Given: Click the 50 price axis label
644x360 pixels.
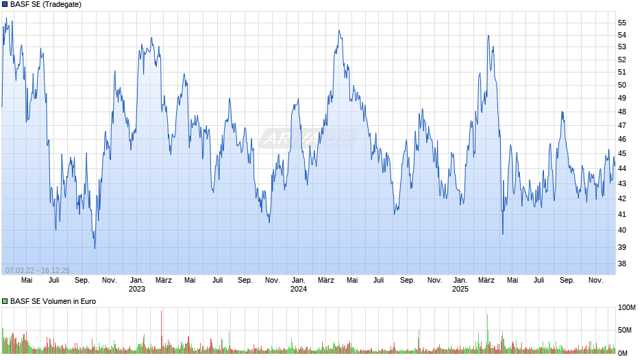Looking at the screenshot, I should click(622, 86).
